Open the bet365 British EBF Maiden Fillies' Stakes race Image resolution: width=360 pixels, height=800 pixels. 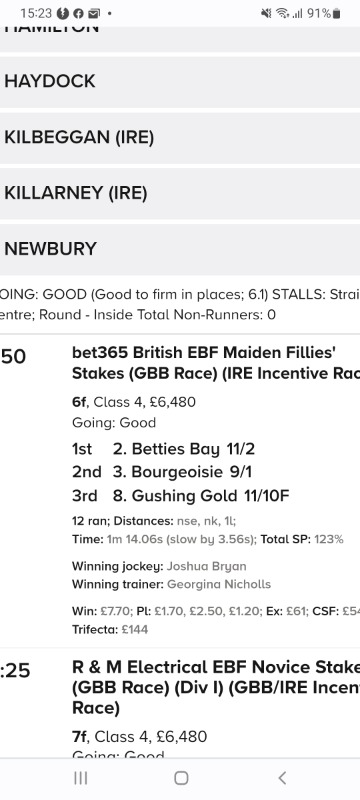coord(216,363)
